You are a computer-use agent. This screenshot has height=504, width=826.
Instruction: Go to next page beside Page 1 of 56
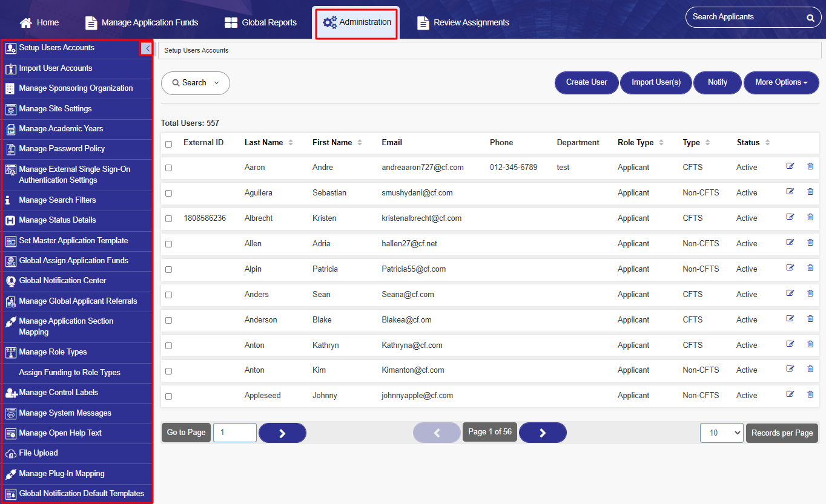point(543,433)
